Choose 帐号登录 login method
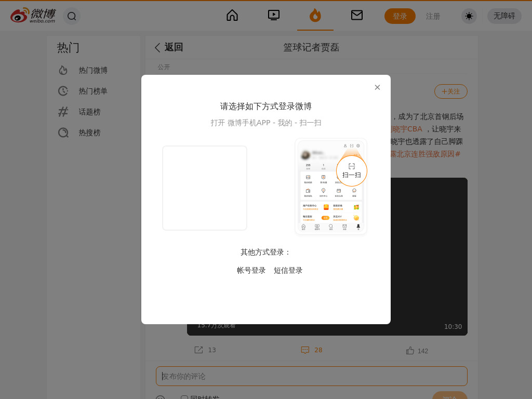 tap(251, 270)
